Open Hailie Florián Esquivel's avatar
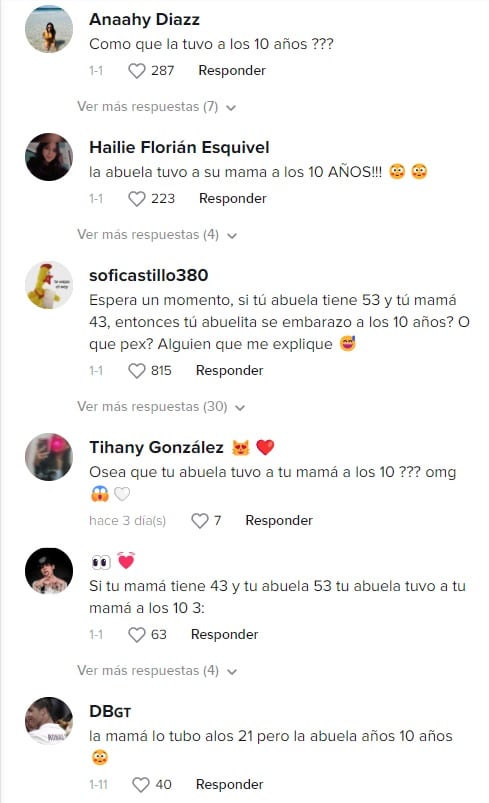Image resolution: width=489 pixels, height=803 pixels. click(49, 157)
